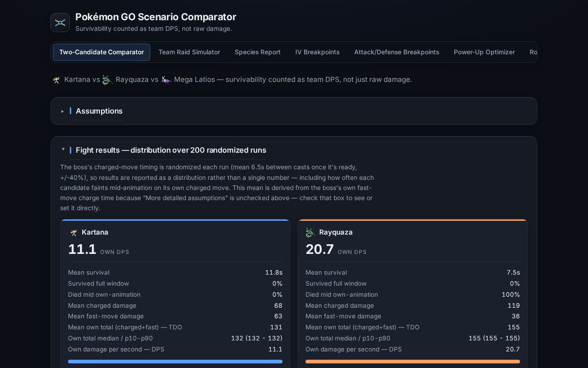The height and width of the screenshot is (368, 588).
Task: Click the Rayquaza name in its card header
Action: tap(336, 232)
